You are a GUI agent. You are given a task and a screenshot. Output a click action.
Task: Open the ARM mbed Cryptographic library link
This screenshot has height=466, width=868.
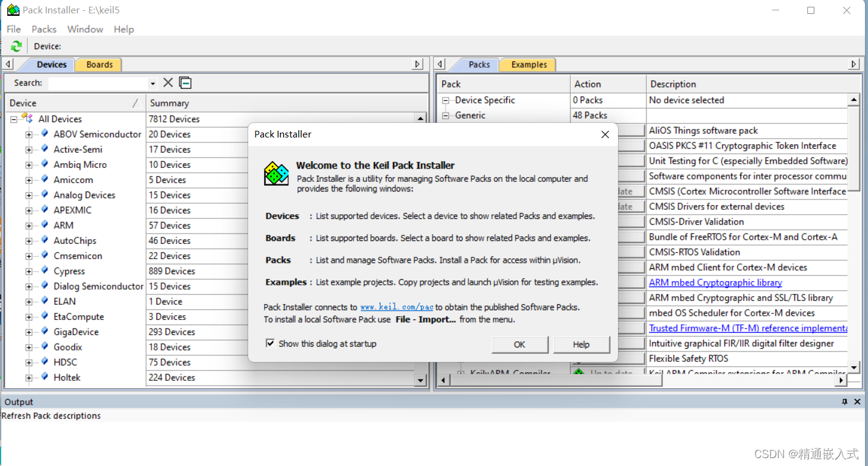pos(715,282)
